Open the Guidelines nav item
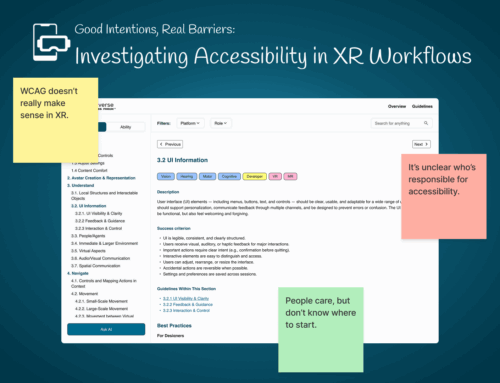Image resolution: width=500 pixels, height=383 pixels. (422, 106)
